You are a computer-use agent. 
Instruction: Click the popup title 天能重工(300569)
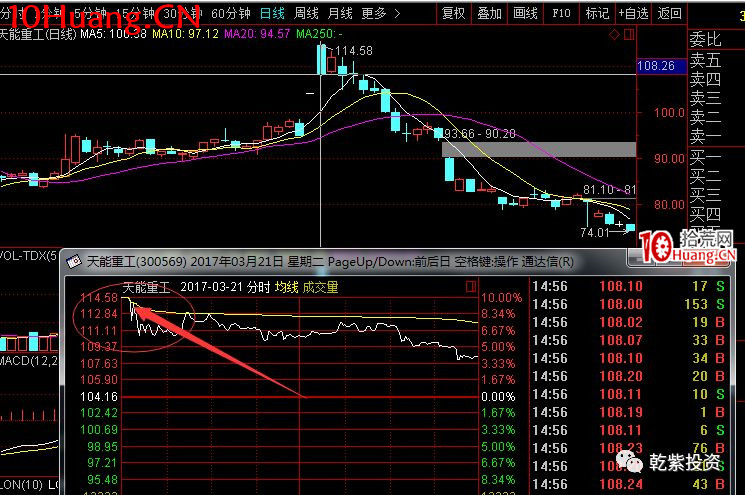coord(137,262)
